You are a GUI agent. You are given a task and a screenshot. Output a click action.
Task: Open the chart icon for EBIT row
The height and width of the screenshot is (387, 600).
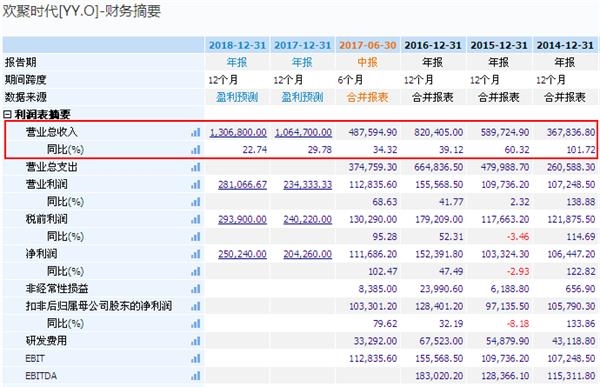tap(196, 358)
